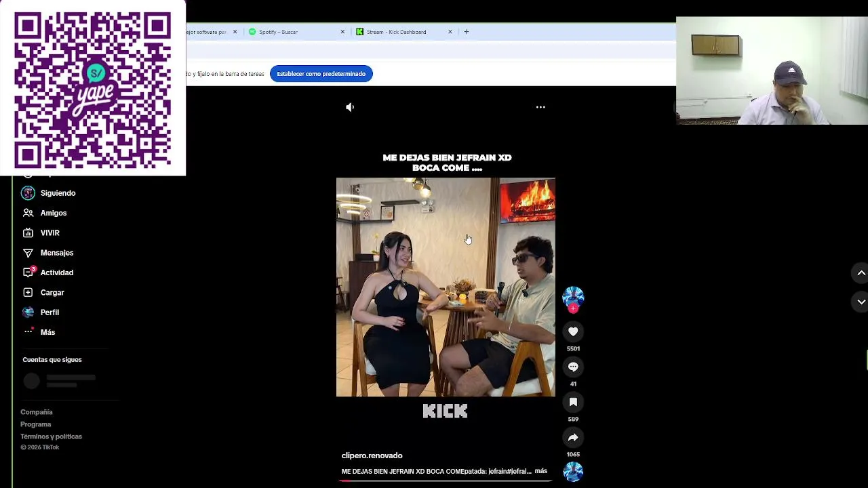Click the 589 saves count
This screenshot has height=488, width=868.
pyautogui.click(x=573, y=420)
